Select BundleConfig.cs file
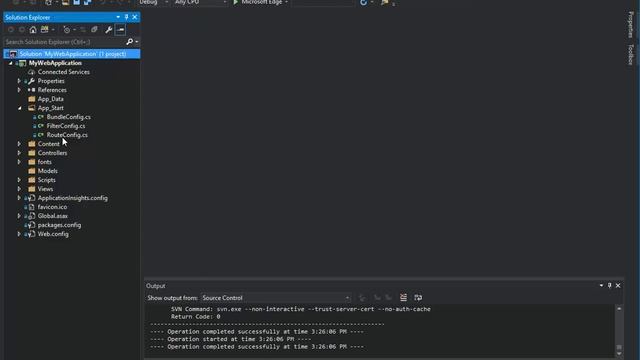Image resolution: width=640 pixels, height=360 pixels. click(69, 117)
